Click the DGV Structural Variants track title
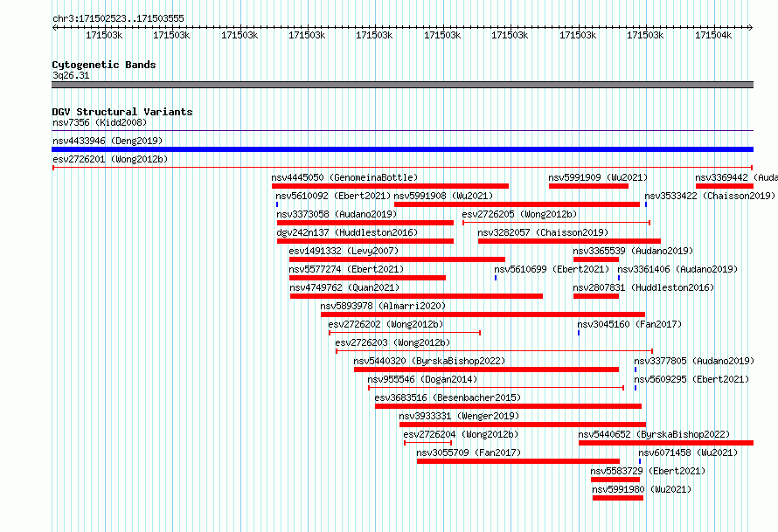778x532 pixels. coord(122,112)
